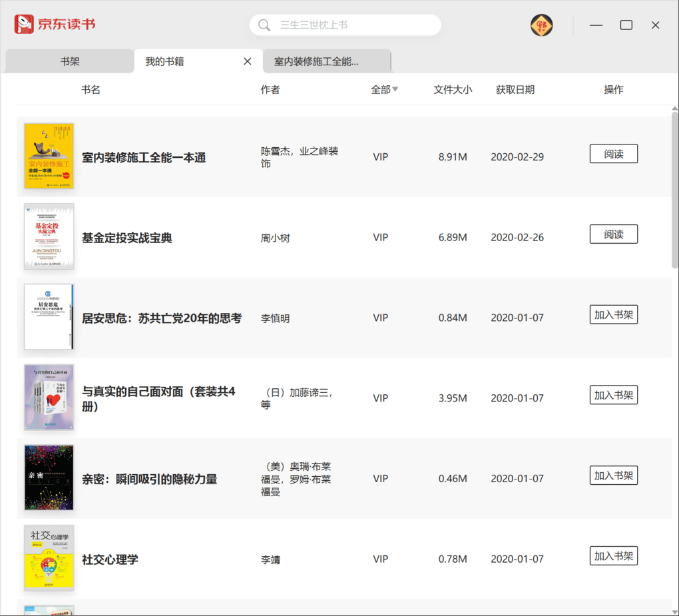679x616 pixels.
Task: Select title 社交心理学
Action: point(110,559)
